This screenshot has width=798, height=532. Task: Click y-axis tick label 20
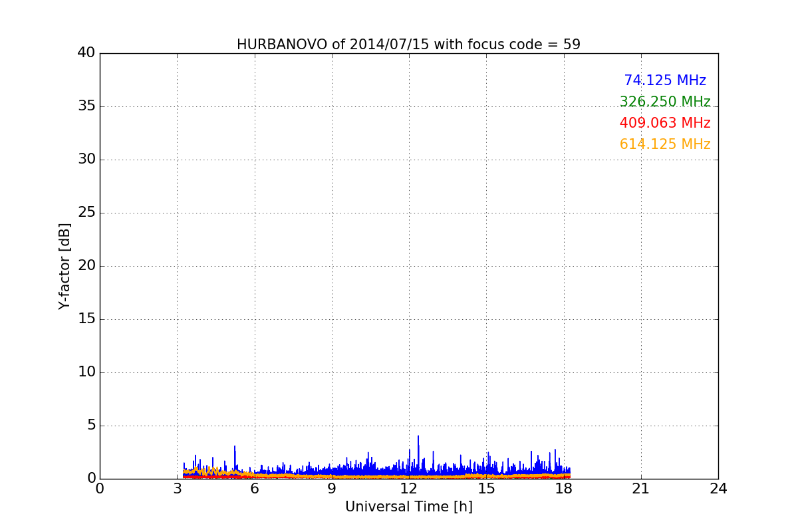coord(86,265)
